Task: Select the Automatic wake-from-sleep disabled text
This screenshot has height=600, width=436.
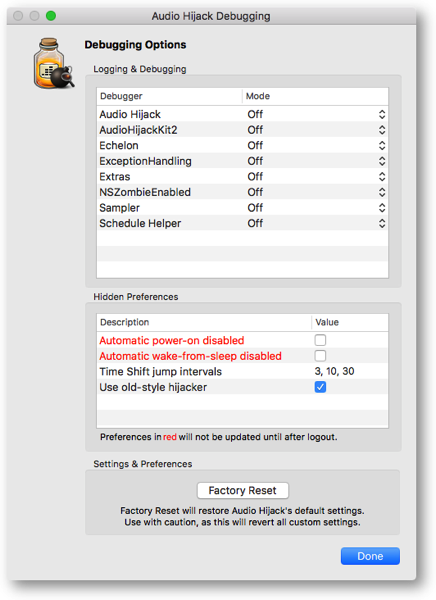Action: [190, 356]
